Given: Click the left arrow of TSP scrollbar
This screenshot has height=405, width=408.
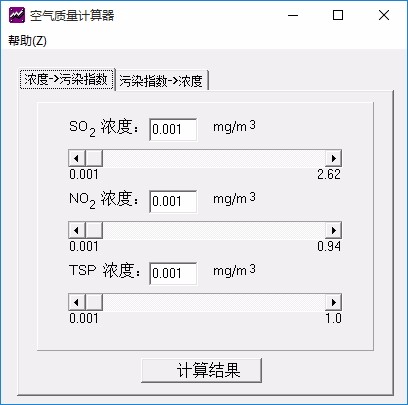Looking at the screenshot, I should (x=77, y=302).
